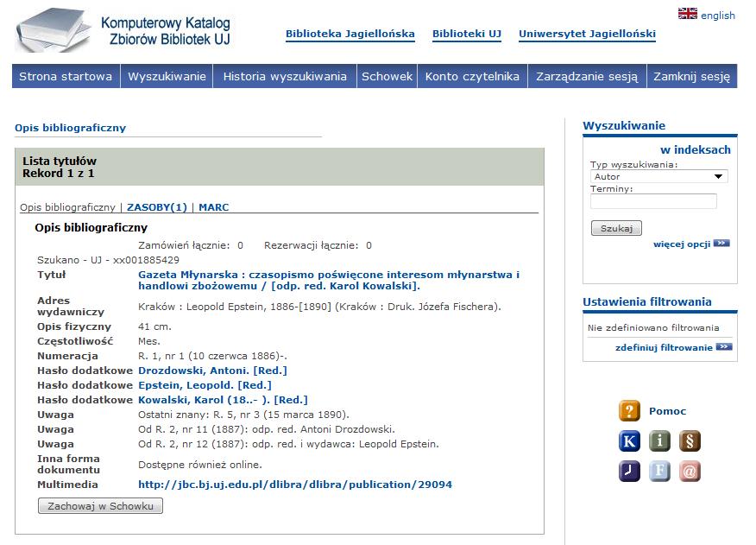Click the Ustawienia filtrowania panel heading

pos(647,301)
